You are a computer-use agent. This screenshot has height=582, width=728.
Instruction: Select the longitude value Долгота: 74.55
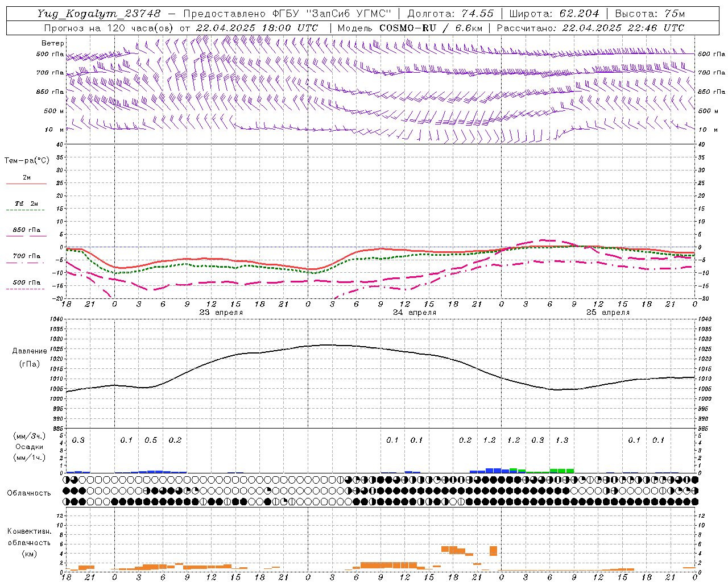click(x=450, y=14)
